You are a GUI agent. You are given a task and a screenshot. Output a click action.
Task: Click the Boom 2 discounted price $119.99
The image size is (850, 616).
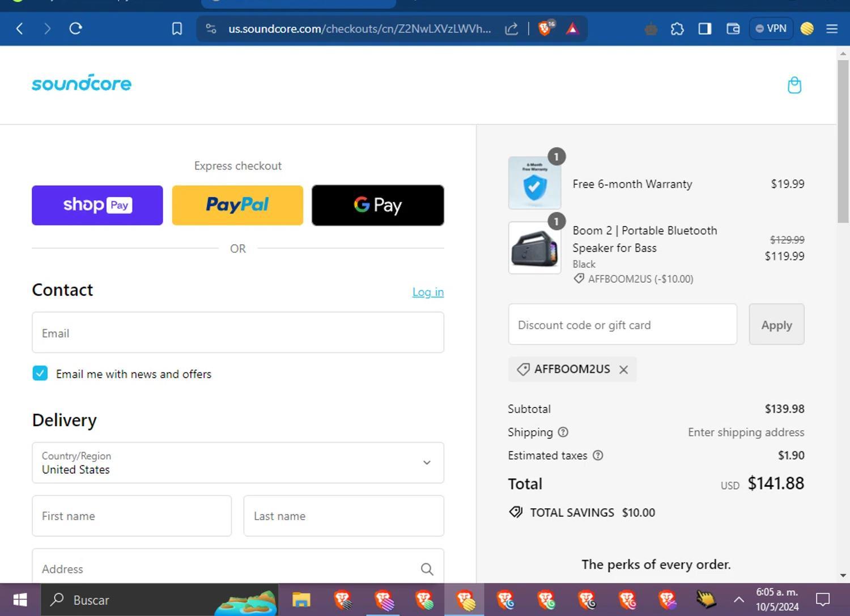pos(784,256)
